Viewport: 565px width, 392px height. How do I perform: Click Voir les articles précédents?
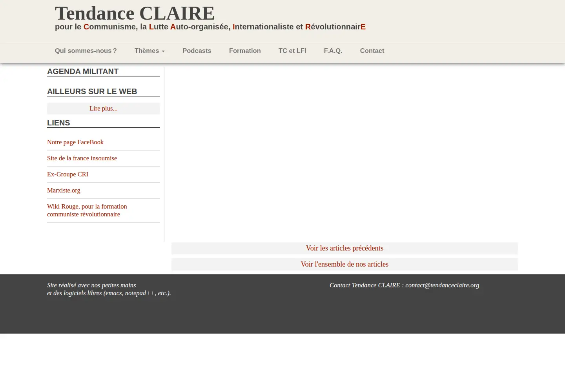click(344, 248)
